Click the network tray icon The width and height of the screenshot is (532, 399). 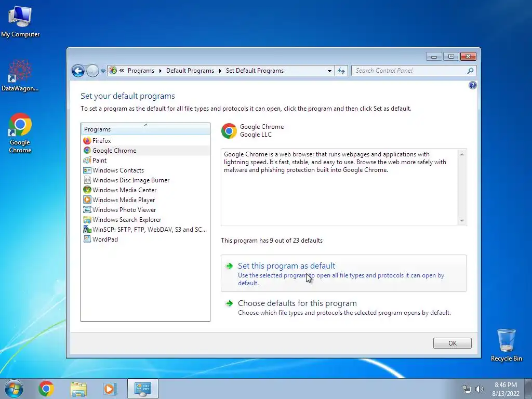[x=467, y=389]
